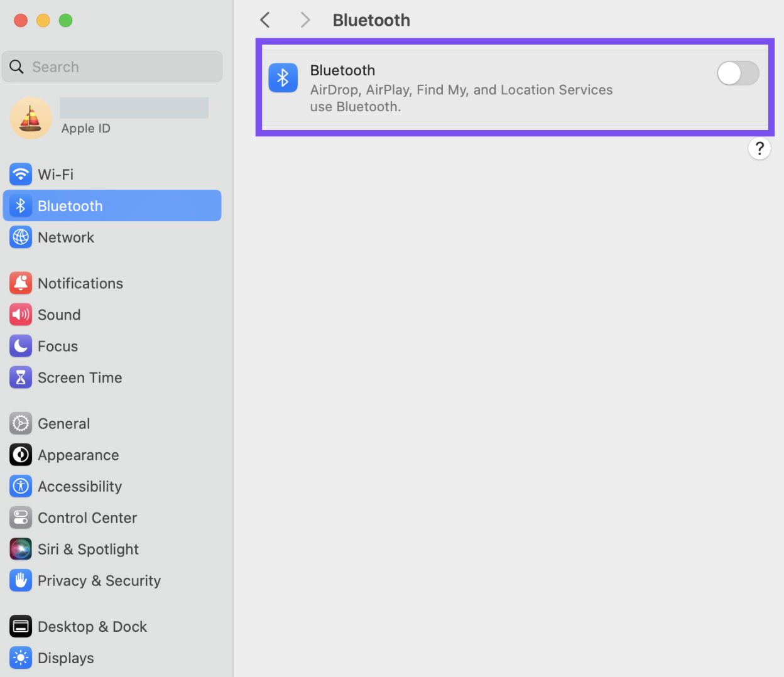
Task: Click the Desktop & Dock icon
Action: [x=21, y=626]
